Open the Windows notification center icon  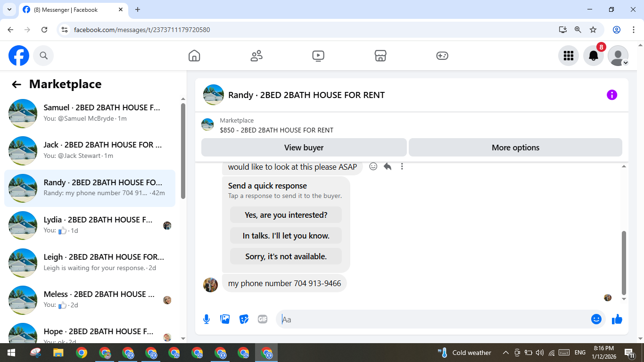tap(629, 353)
